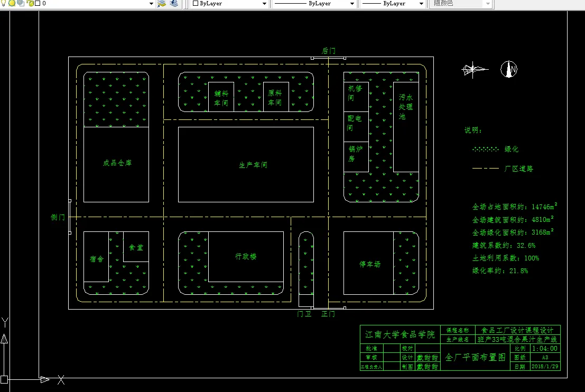Select the 机修间 label
The height and width of the screenshot is (392, 585).
[355, 93]
